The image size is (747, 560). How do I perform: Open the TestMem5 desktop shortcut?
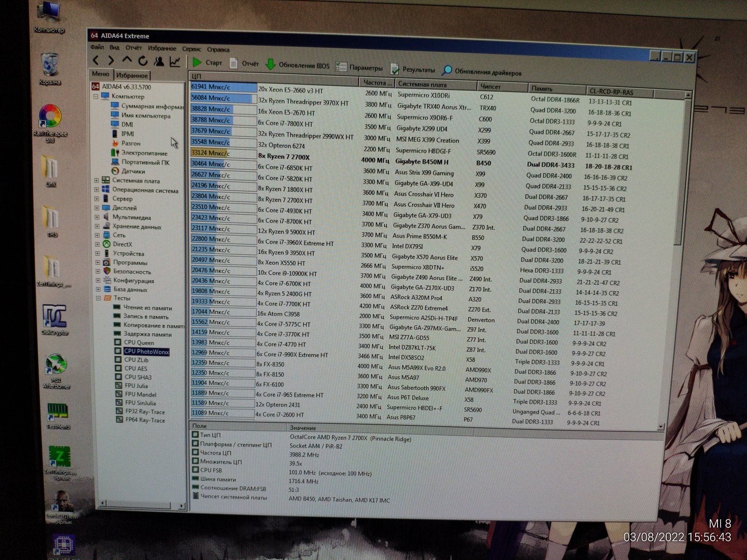tap(58, 415)
